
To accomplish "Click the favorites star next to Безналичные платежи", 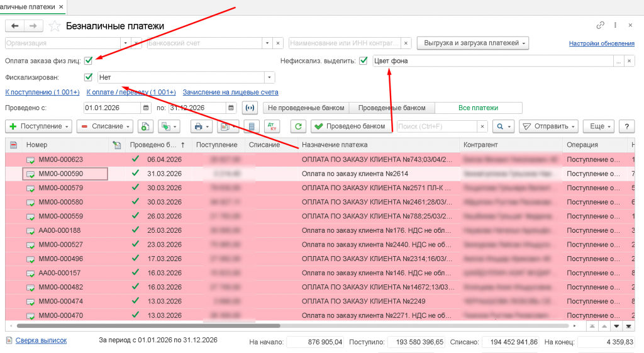I will (55, 26).
